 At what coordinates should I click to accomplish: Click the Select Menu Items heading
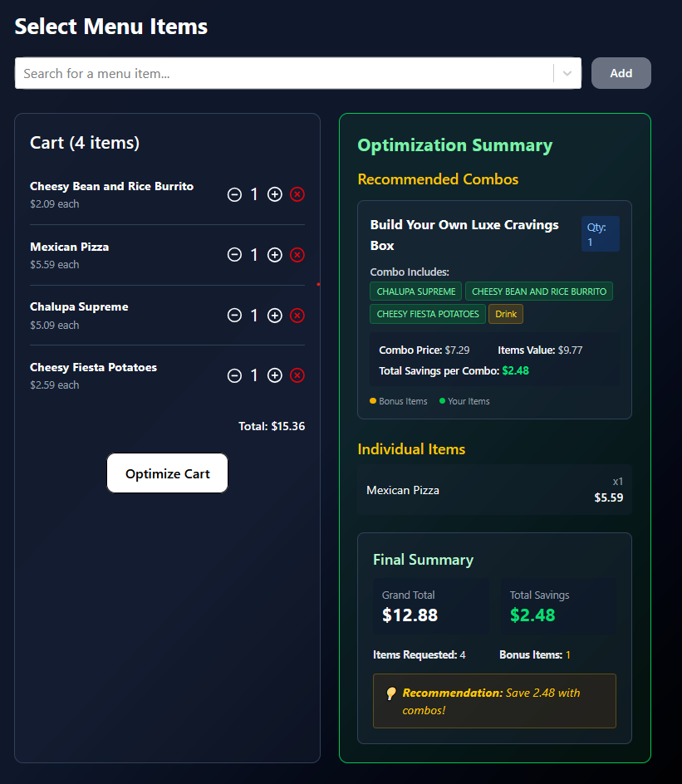[x=111, y=27]
